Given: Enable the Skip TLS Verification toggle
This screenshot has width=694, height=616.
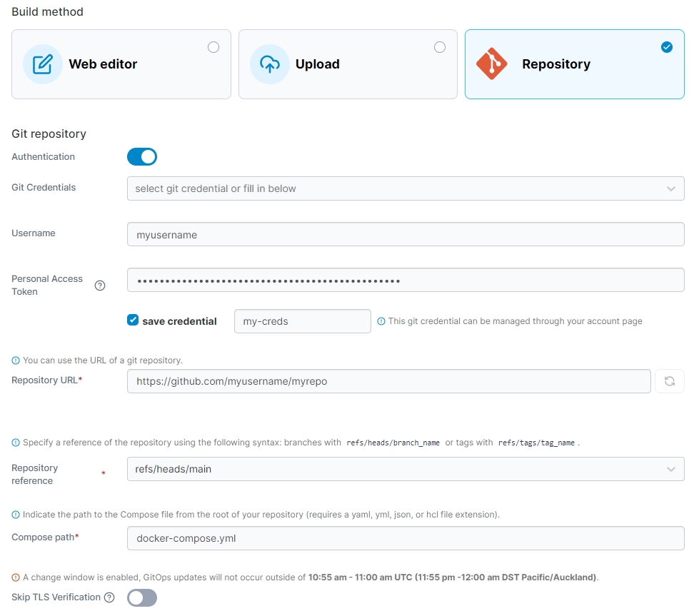Looking at the screenshot, I should [141, 597].
